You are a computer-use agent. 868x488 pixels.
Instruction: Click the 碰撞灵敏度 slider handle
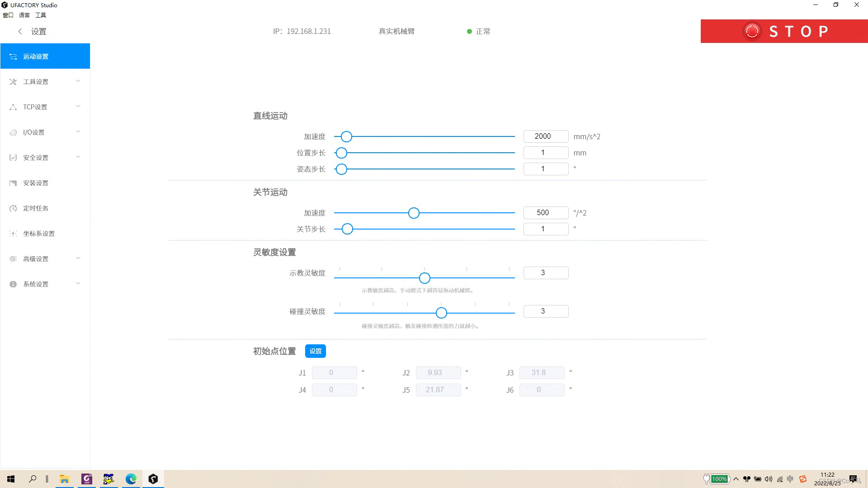(x=441, y=313)
